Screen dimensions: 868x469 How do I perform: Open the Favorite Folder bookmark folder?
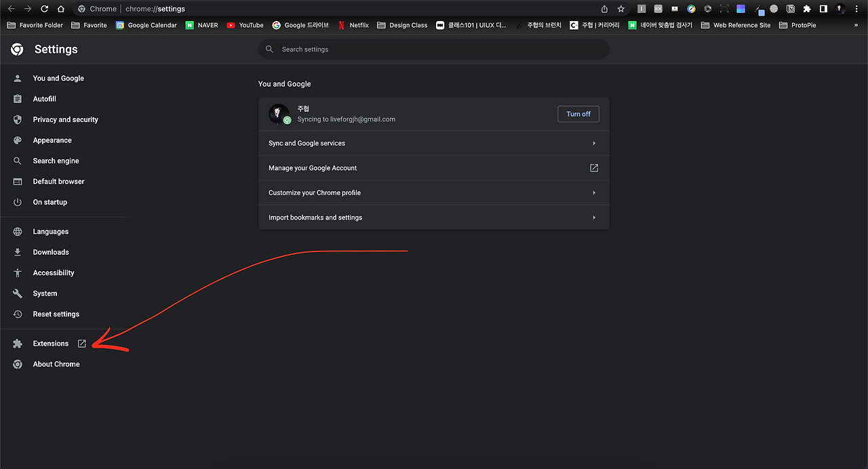coord(35,25)
